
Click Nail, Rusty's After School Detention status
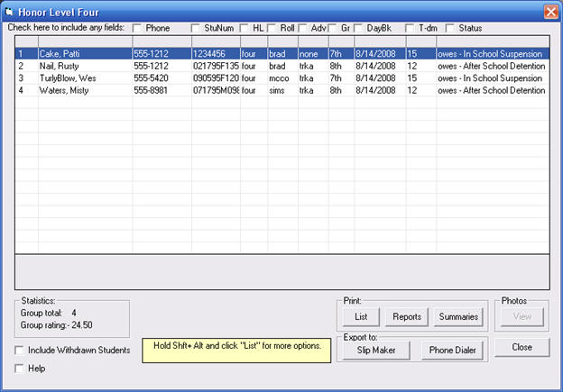[x=491, y=66]
